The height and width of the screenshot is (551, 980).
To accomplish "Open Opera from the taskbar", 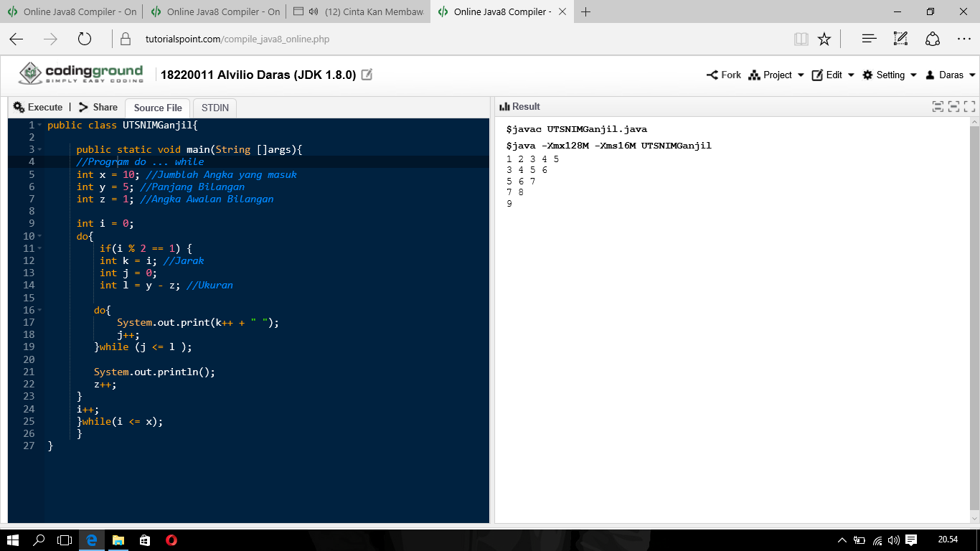I will (x=171, y=540).
